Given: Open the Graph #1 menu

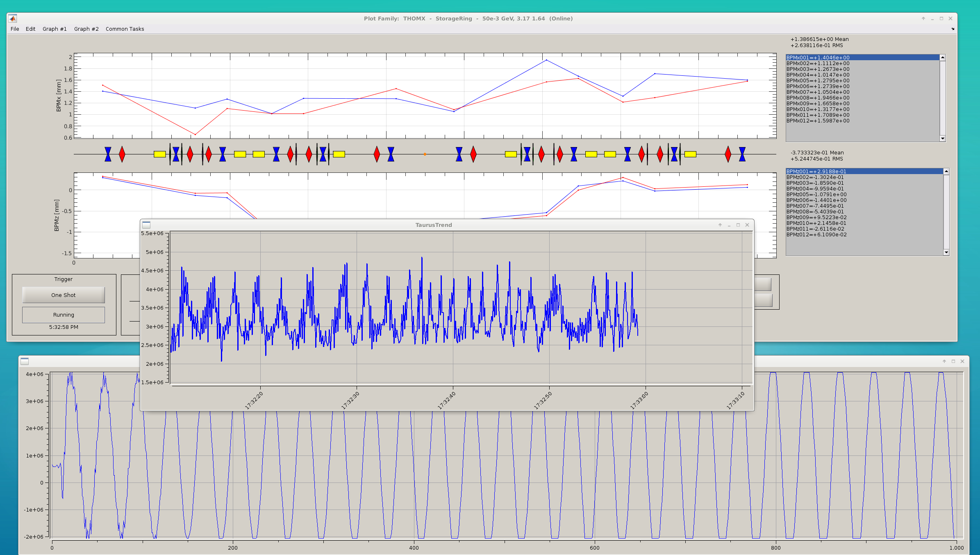Looking at the screenshot, I should click(55, 29).
